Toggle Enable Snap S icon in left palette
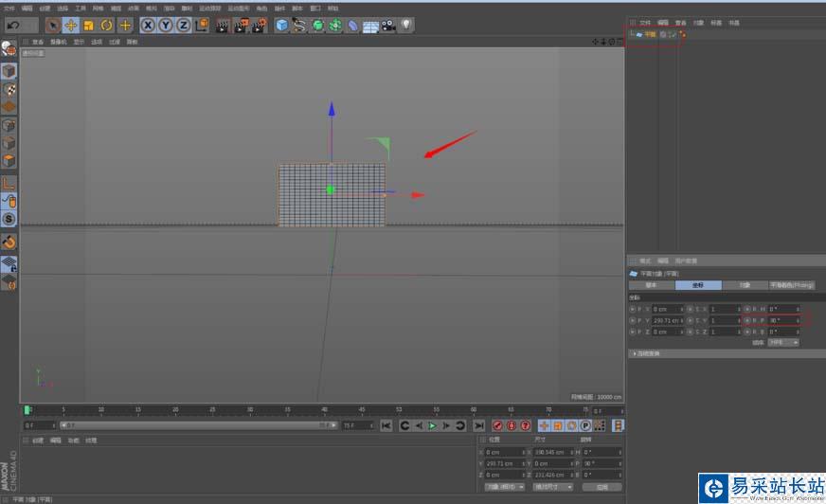Viewport: 826px width, 504px height. tap(9, 219)
